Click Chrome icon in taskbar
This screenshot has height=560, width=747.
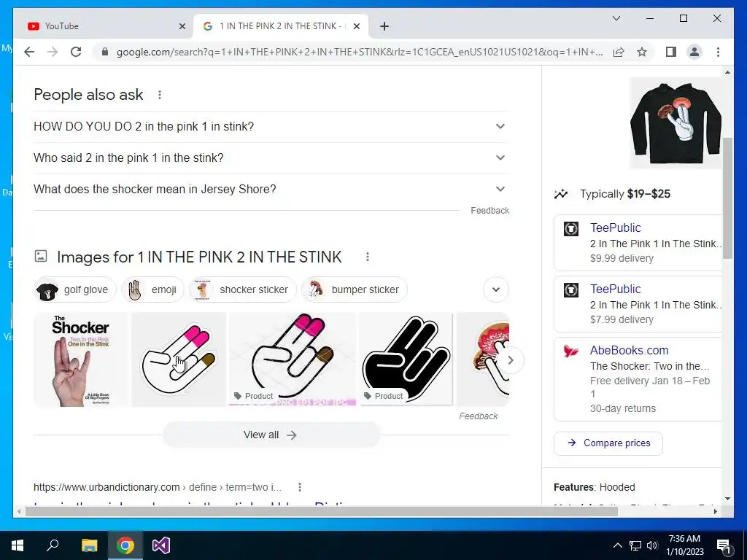coord(125,545)
